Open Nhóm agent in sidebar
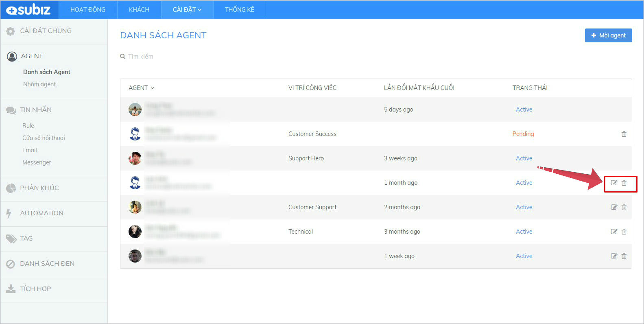The height and width of the screenshot is (324, 644). click(x=39, y=84)
